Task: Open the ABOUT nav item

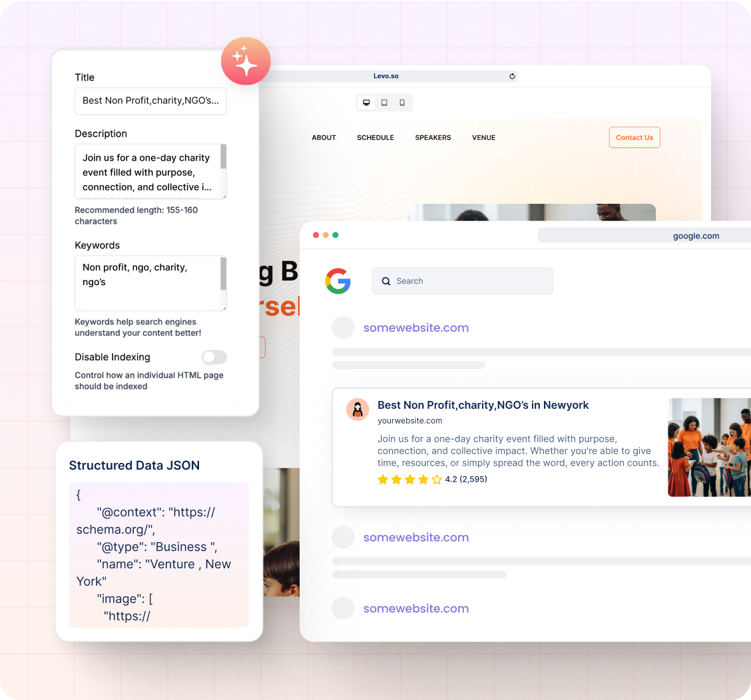Action: (x=324, y=138)
